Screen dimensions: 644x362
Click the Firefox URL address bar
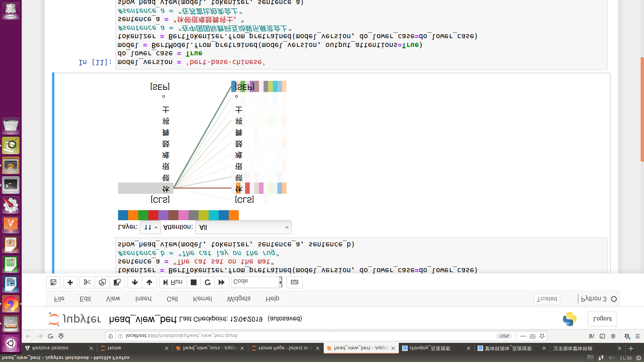click(x=302, y=336)
